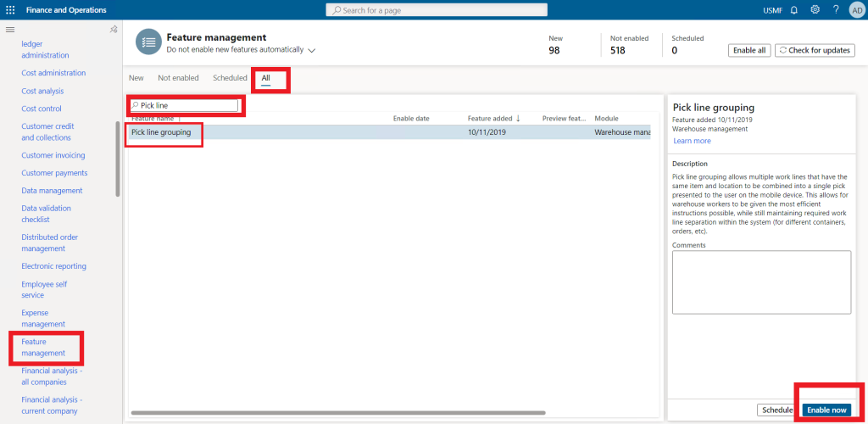Open Cost administration module

[53, 73]
